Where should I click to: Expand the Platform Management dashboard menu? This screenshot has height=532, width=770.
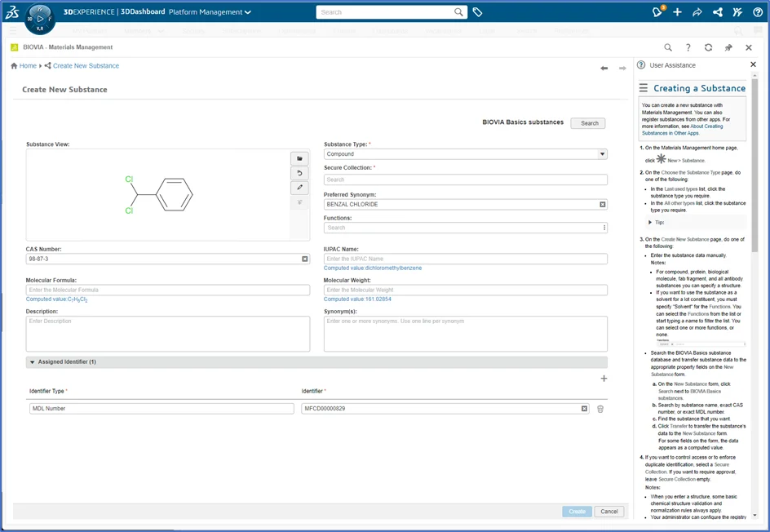click(248, 12)
